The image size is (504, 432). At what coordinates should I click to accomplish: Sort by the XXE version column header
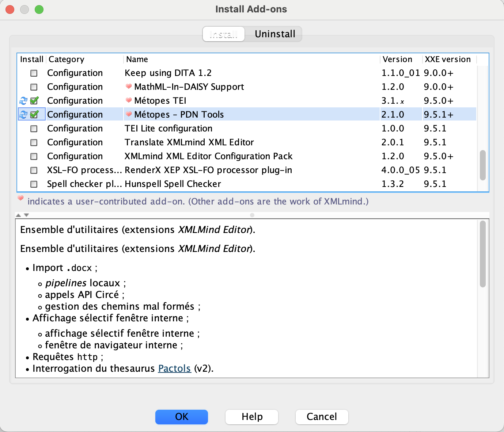coord(450,59)
